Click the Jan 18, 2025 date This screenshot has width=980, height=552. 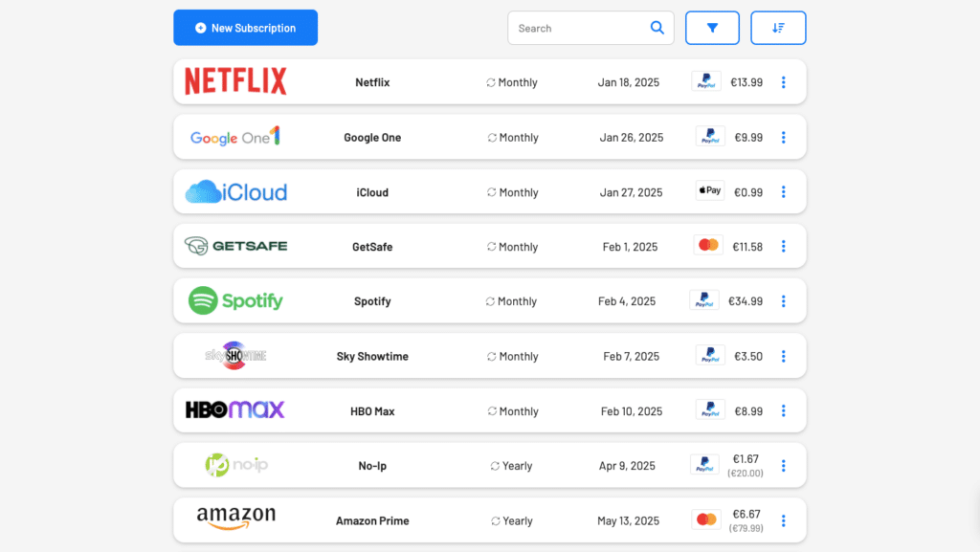(628, 82)
